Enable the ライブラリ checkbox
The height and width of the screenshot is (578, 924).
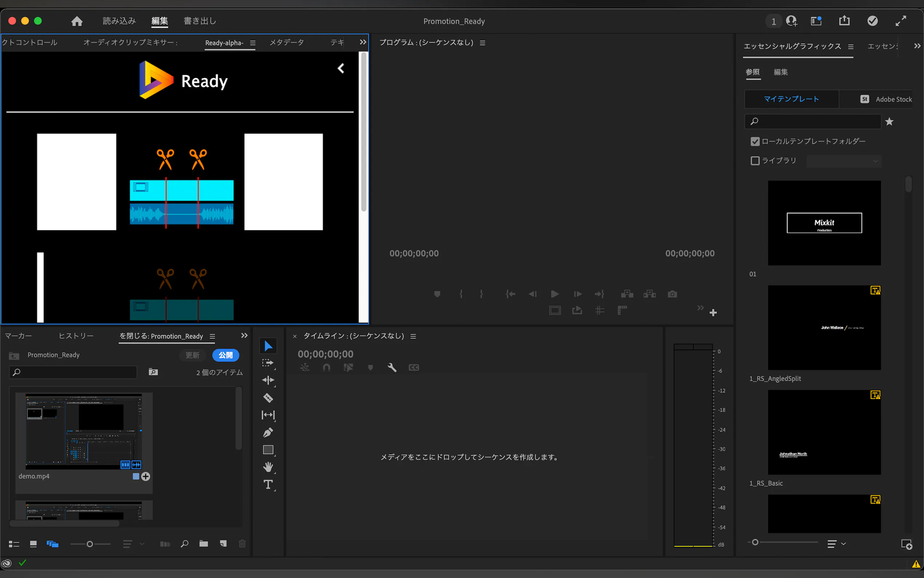[755, 161]
